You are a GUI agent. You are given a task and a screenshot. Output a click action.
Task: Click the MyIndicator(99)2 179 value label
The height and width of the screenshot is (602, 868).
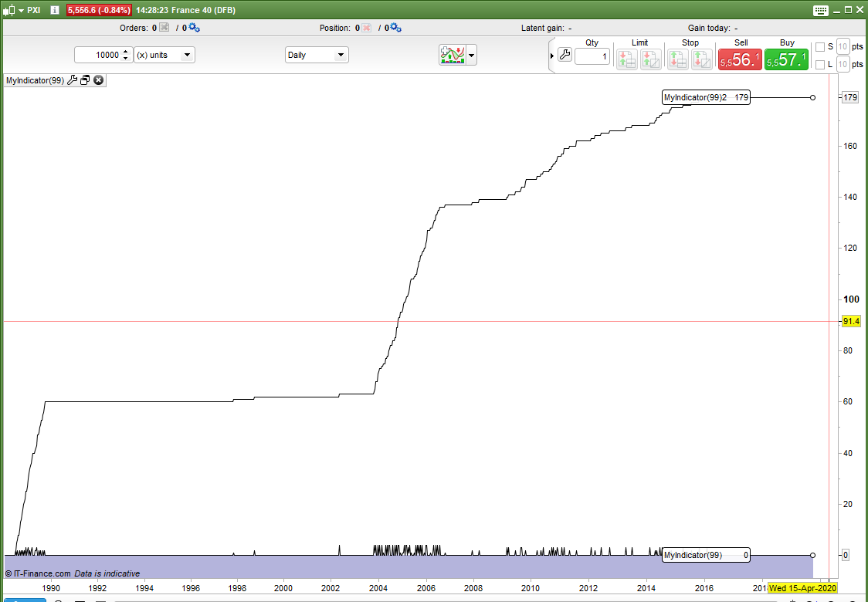707,97
